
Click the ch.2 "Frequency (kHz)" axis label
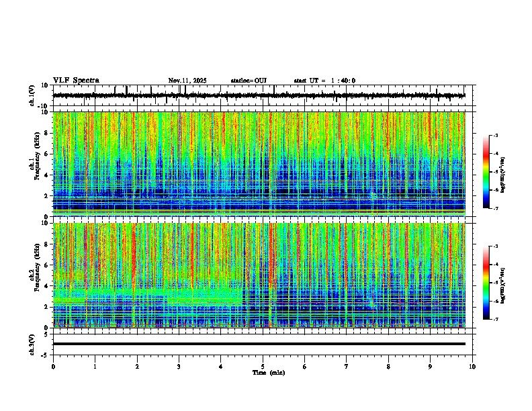[37, 267]
